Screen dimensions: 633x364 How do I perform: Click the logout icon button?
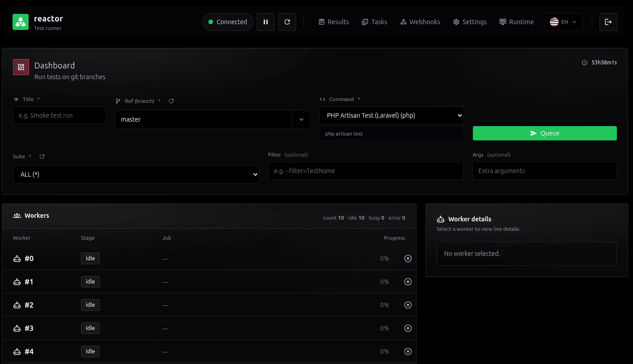(x=608, y=22)
